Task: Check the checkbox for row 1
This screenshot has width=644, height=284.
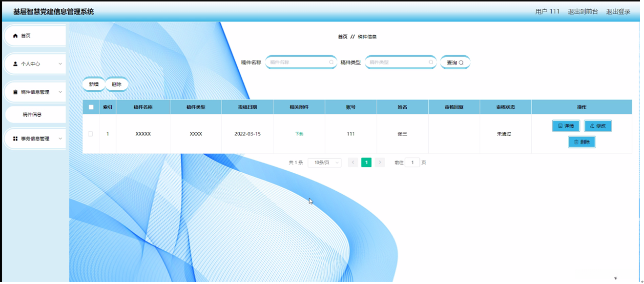Action: click(90, 134)
